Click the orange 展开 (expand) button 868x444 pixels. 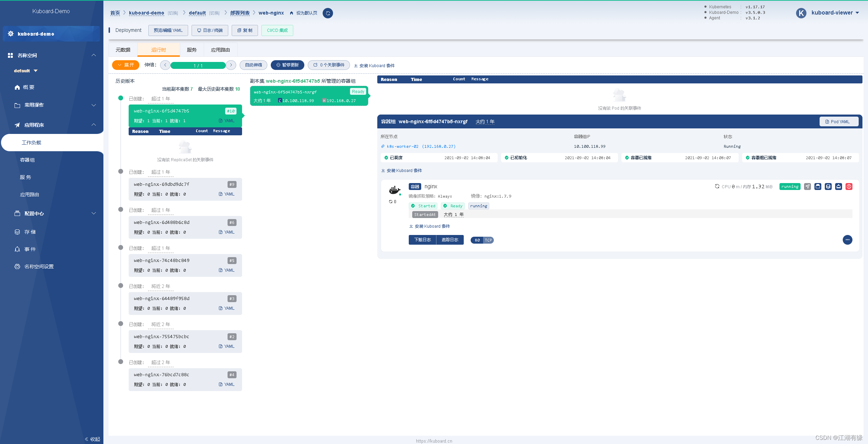[126, 65]
